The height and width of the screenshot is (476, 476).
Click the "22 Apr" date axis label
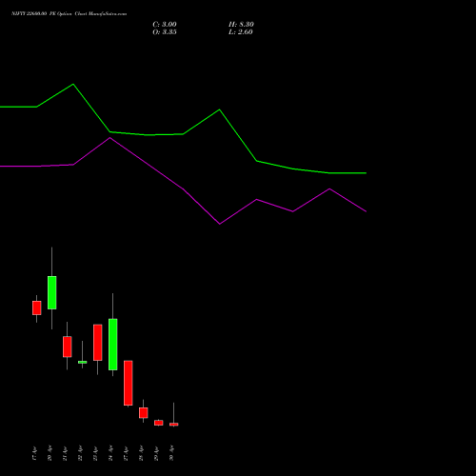[80, 453]
